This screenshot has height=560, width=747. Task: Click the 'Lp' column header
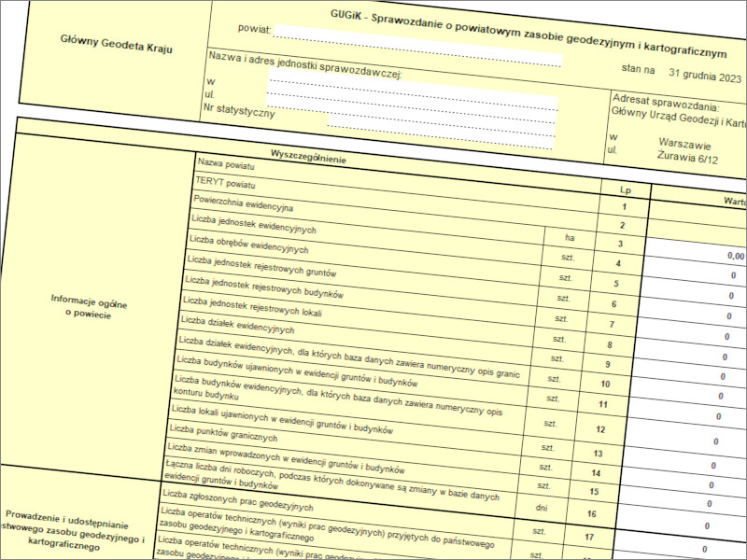[x=626, y=190]
